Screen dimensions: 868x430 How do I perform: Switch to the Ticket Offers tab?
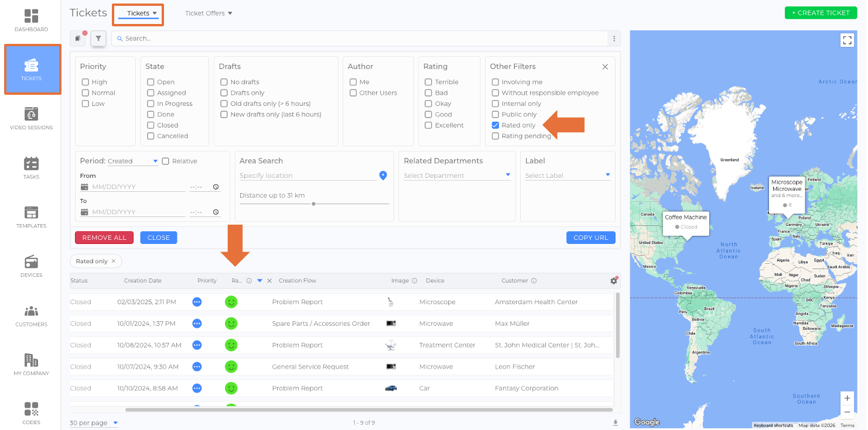[209, 13]
